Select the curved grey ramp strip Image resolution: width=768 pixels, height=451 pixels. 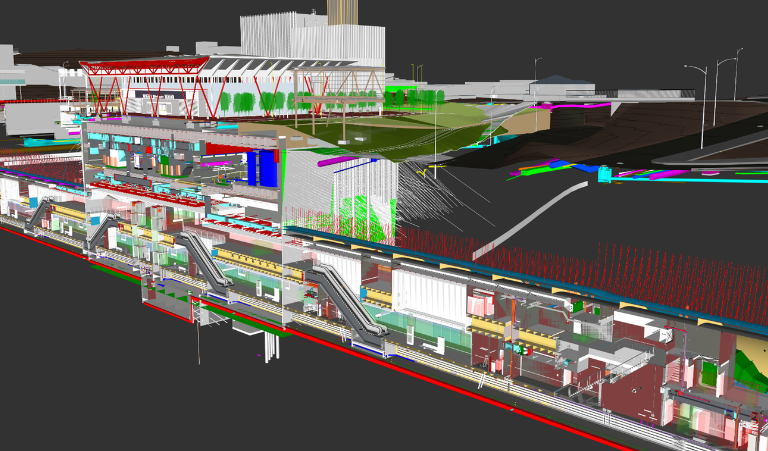click(530, 220)
